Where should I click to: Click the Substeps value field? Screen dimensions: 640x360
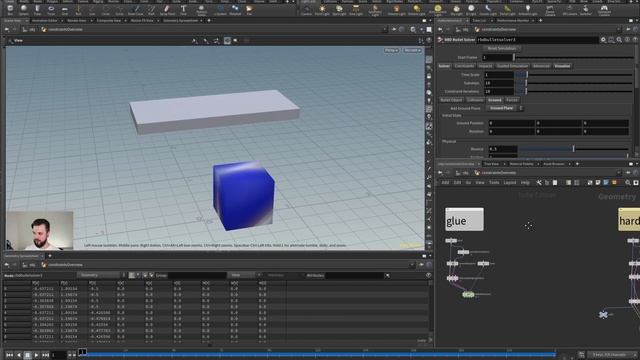499,83
